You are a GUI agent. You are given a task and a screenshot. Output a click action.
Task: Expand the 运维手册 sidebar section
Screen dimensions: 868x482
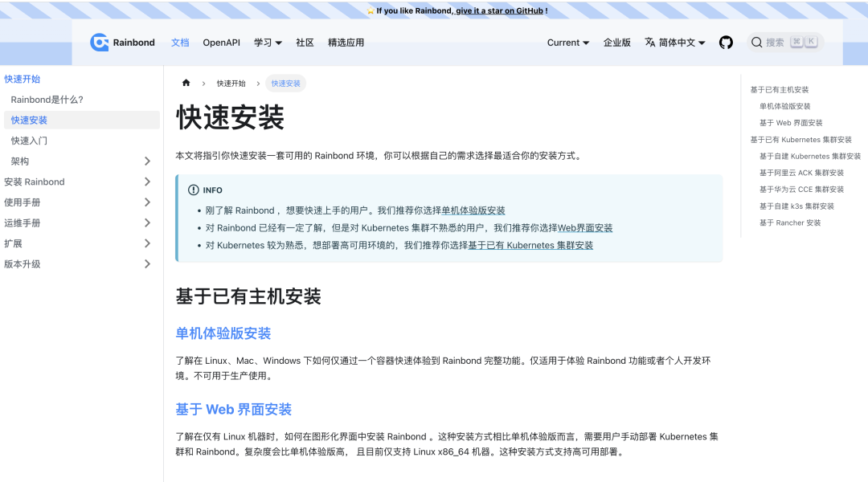[147, 223]
